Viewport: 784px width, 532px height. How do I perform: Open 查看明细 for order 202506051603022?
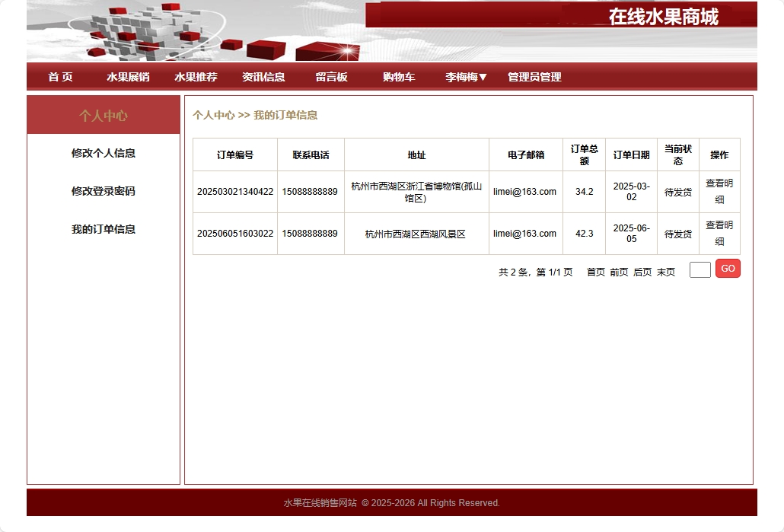[719, 234]
